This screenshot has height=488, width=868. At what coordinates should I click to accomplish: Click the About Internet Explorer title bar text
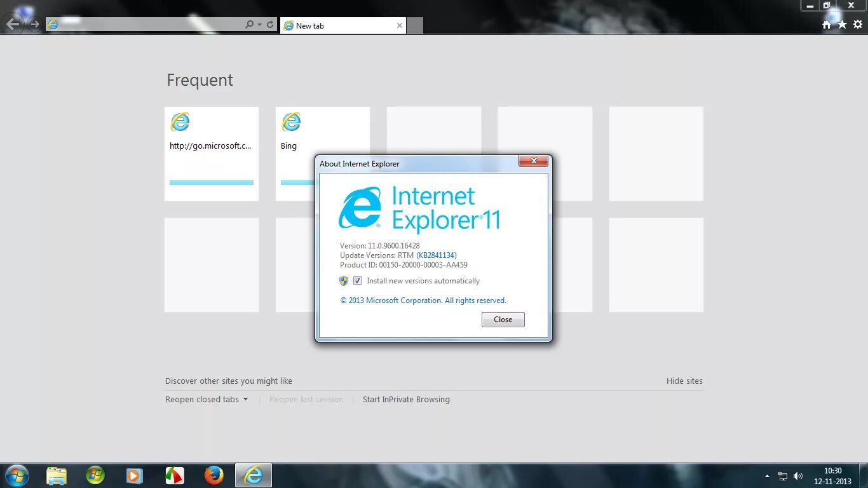click(x=360, y=164)
